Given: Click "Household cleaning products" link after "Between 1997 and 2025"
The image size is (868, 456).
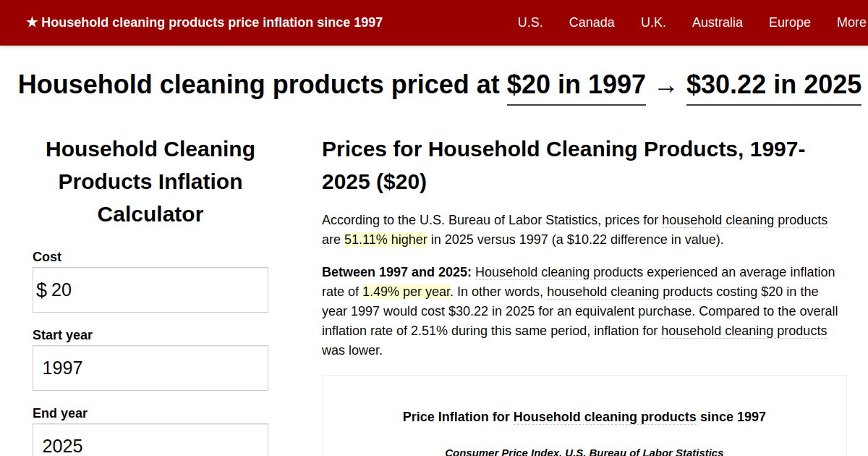Looking at the screenshot, I should point(562,272).
